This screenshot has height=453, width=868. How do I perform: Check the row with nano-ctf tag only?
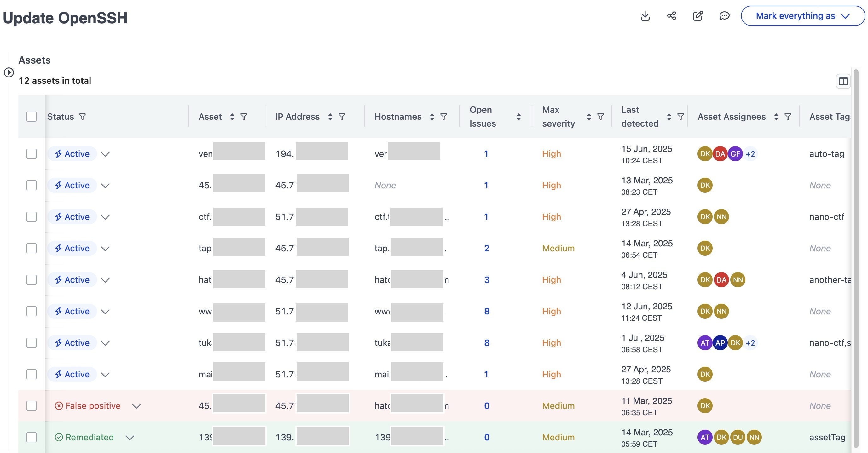[x=31, y=217]
